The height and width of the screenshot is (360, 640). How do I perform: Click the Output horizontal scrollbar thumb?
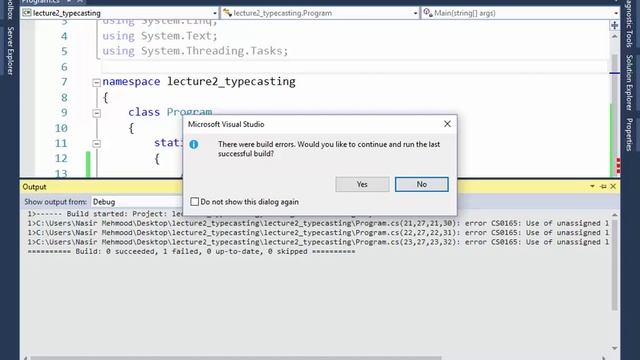pos(236,358)
